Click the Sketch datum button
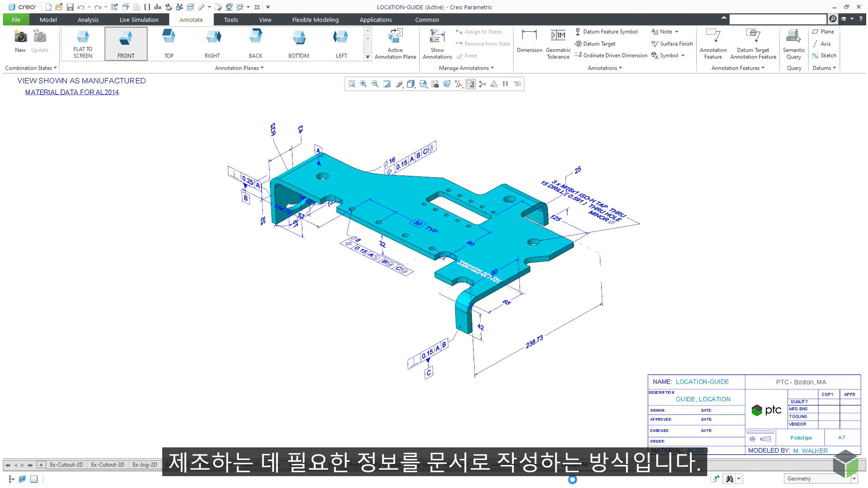Viewport: 868px width, 488px height. [824, 55]
